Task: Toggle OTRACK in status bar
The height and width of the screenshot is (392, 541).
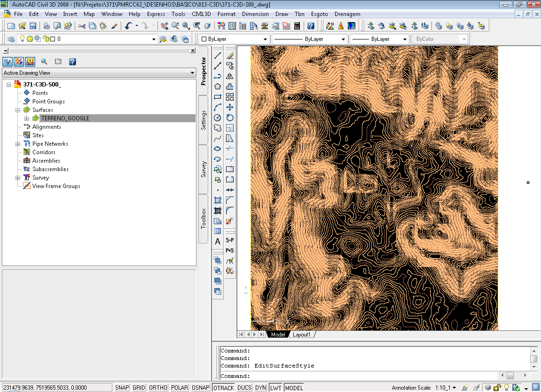Action: click(224, 388)
